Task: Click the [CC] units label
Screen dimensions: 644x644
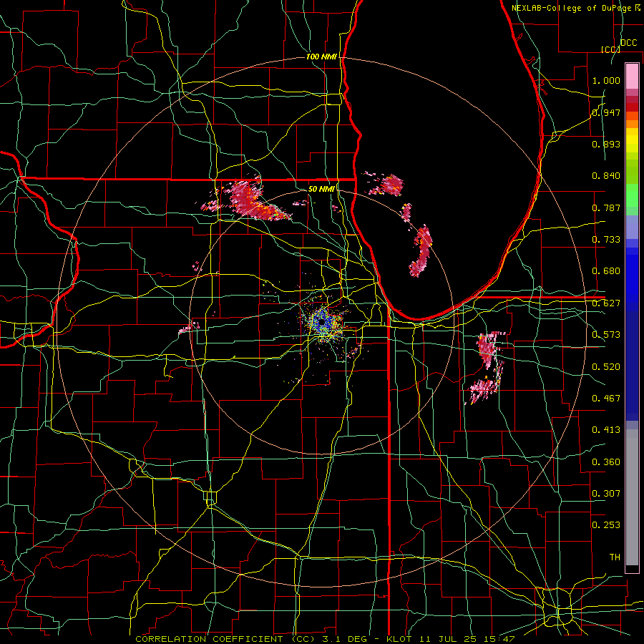Action: (610, 49)
